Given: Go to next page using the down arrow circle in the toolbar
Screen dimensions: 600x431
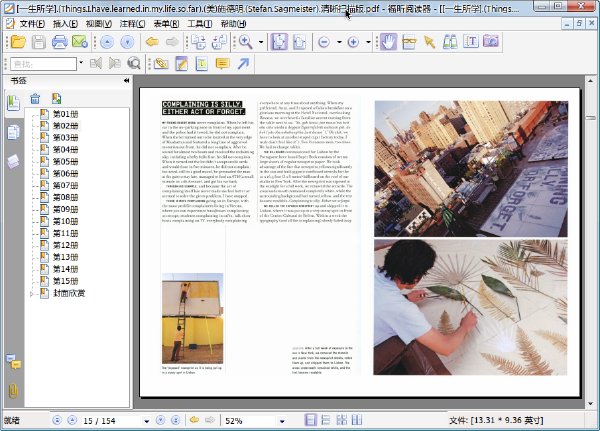Looking at the screenshot, I should [127, 42].
